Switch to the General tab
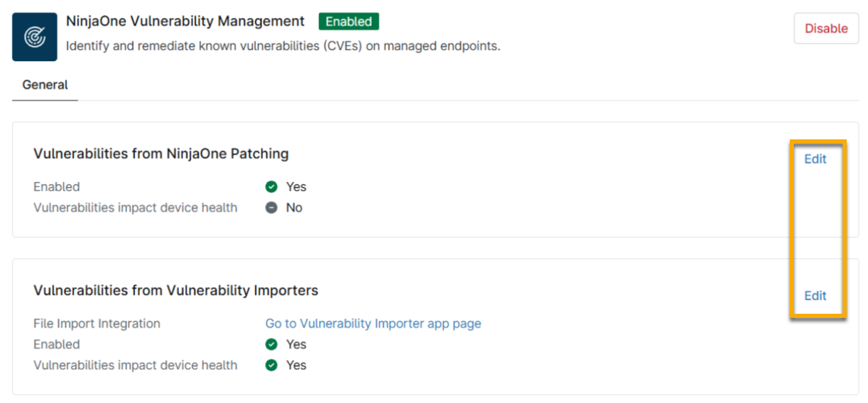Image resolution: width=868 pixels, height=403 pixels. pyautogui.click(x=45, y=85)
